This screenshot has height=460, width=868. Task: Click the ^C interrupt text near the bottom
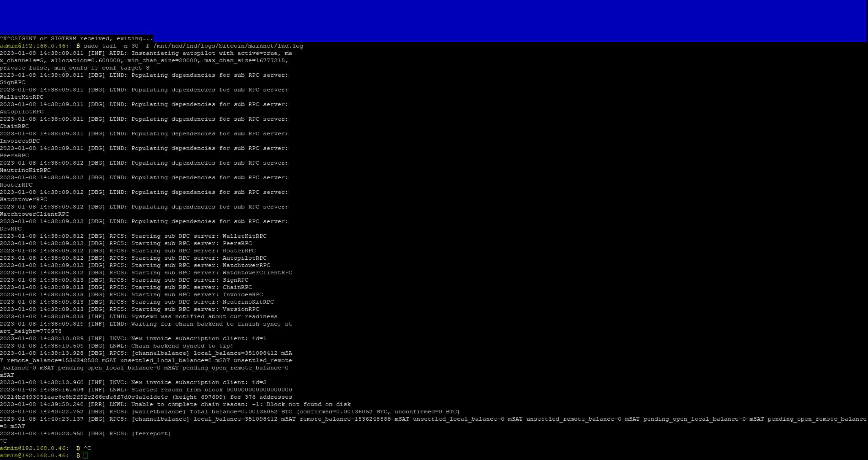[x=4, y=440]
